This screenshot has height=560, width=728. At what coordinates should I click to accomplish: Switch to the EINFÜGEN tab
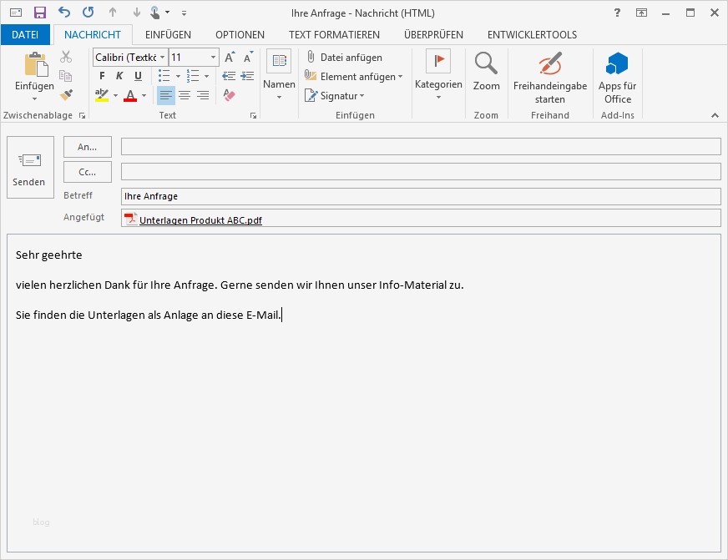tap(168, 35)
